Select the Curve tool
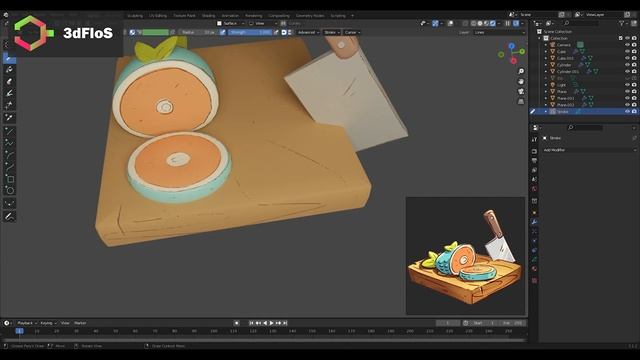Image resolution: width=640 pixels, height=360 pixels. (x=9, y=167)
